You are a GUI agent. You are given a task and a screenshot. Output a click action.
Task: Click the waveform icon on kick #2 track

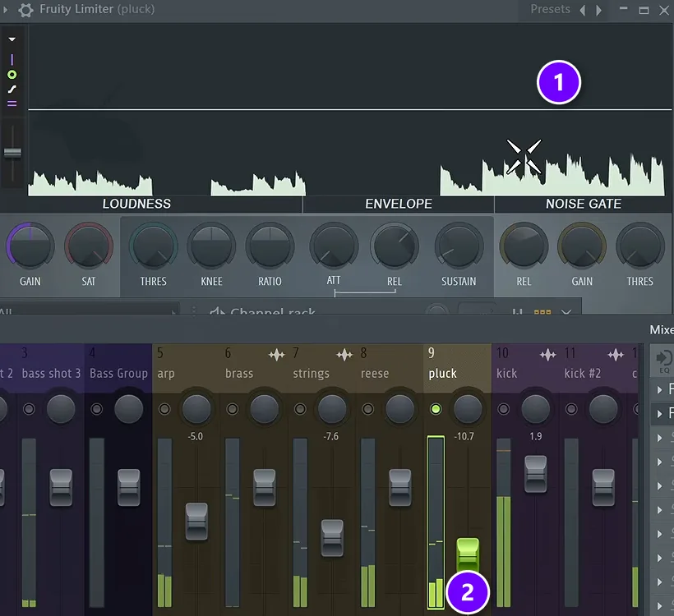616,355
